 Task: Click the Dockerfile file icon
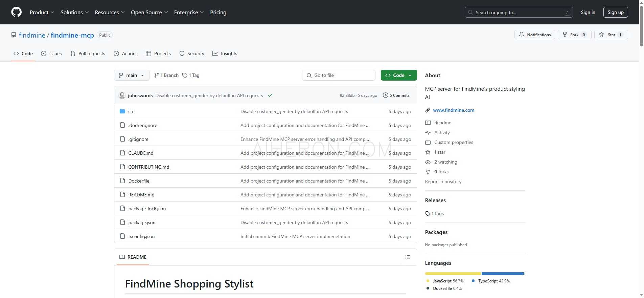click(122, 181)
